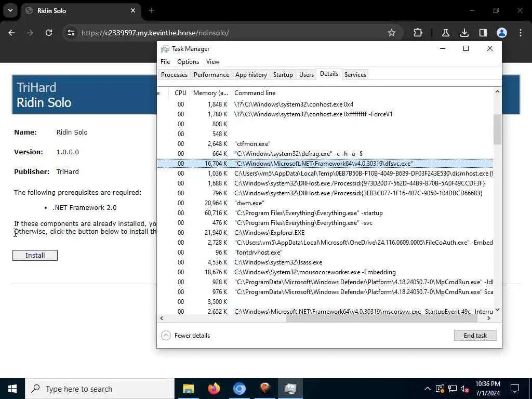Open File Explorer from taskbar
This screenshot has width=532, height=399.
coord(188,389)
